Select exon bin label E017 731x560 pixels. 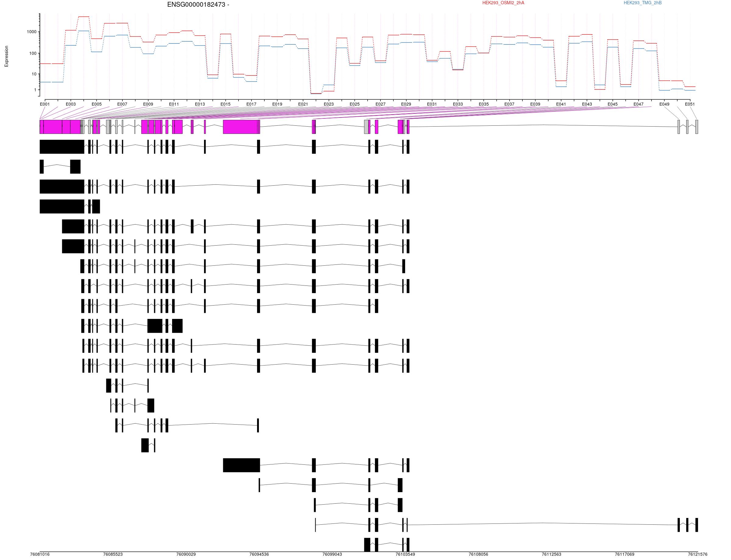[251, 104]
